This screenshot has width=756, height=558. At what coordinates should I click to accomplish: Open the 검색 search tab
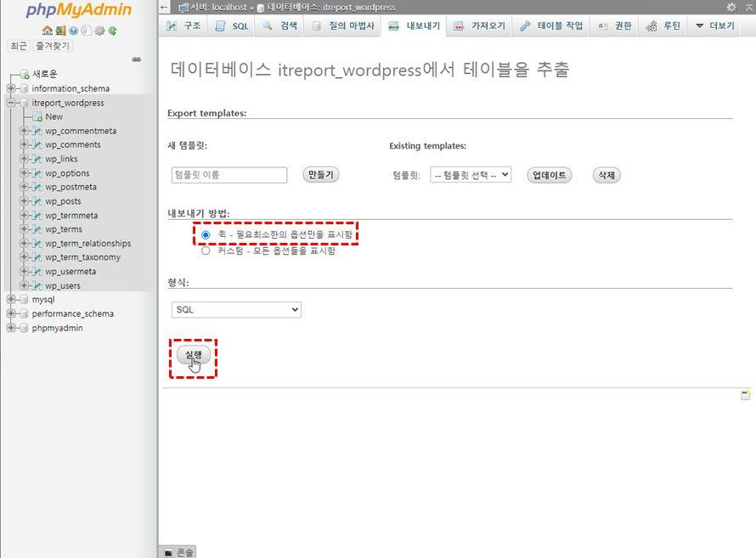280,26
